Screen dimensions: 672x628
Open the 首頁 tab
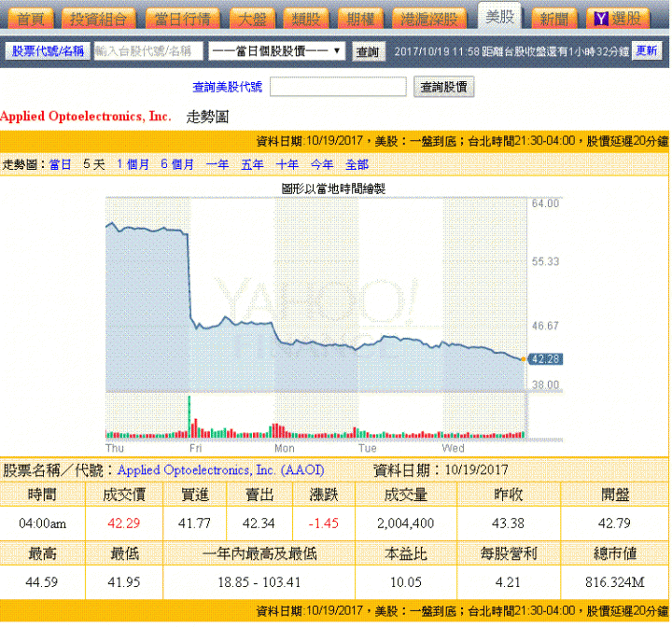click(30, 20)
